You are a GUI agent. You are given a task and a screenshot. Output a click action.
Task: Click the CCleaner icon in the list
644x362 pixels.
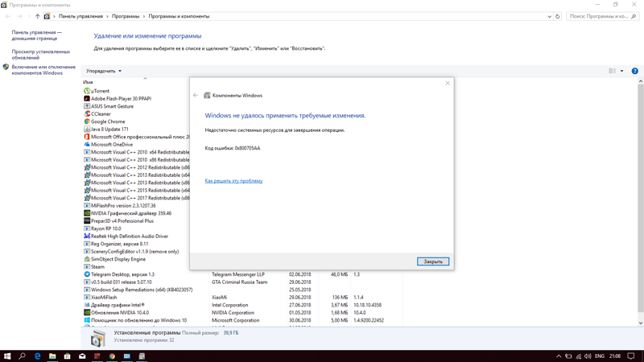click(x=87, y=113)
